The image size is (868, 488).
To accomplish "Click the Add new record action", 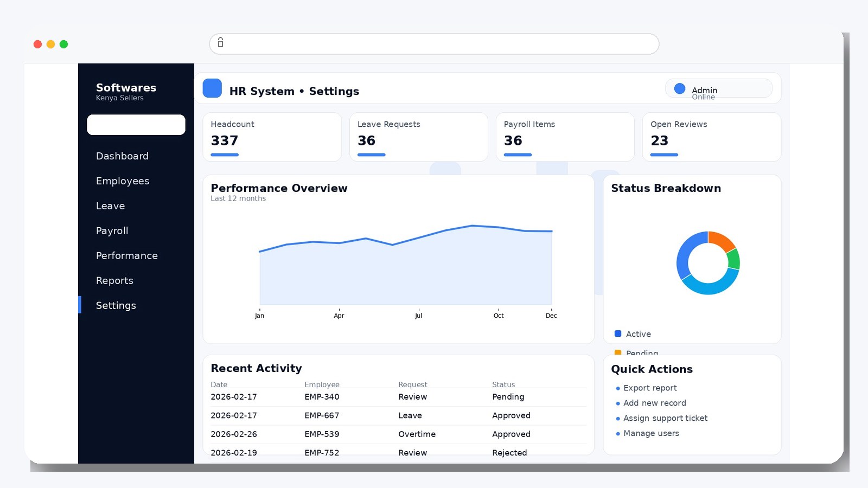I will click(x=655, y=403).
